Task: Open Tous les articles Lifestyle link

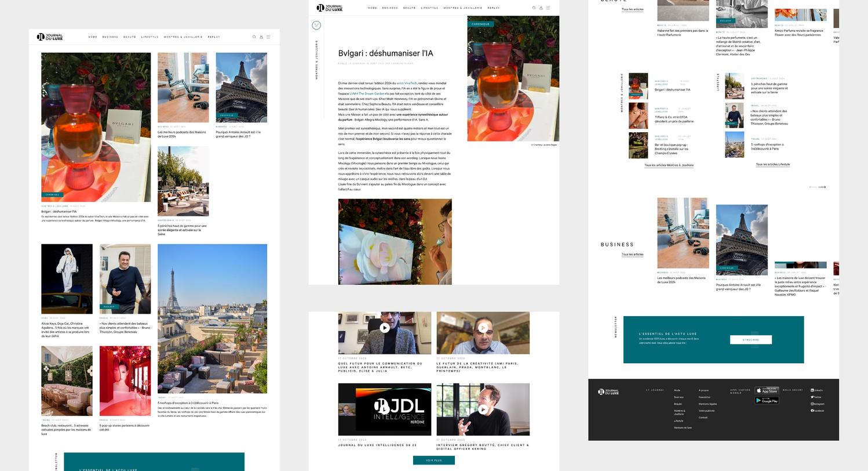Action: click(772, 165)
